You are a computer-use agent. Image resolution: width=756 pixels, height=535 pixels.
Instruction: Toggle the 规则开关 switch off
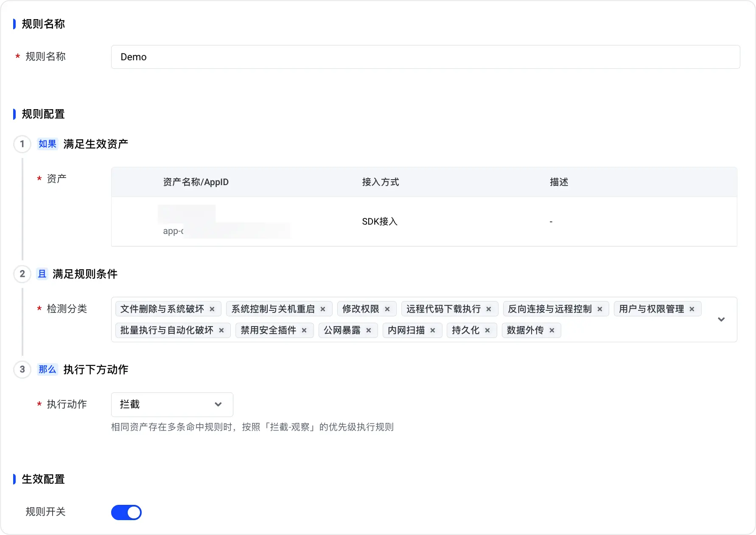coord(126,512)
